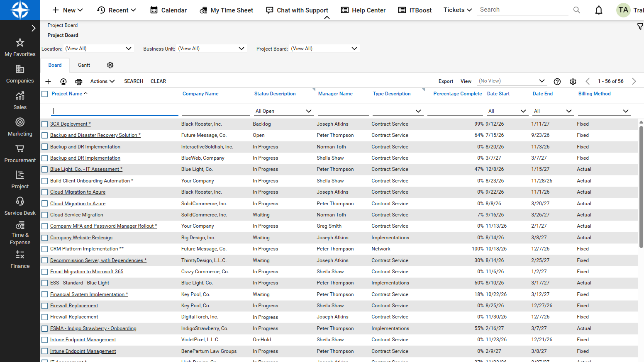
Task: Switch to the Gantt tab
Action: pos(84,65)
